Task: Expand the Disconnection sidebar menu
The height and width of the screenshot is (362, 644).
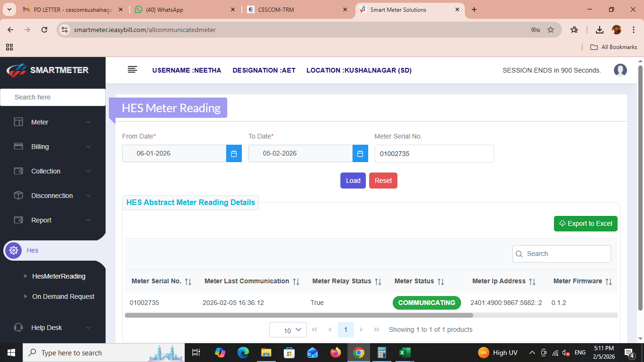Action: (x=88, y=196)
